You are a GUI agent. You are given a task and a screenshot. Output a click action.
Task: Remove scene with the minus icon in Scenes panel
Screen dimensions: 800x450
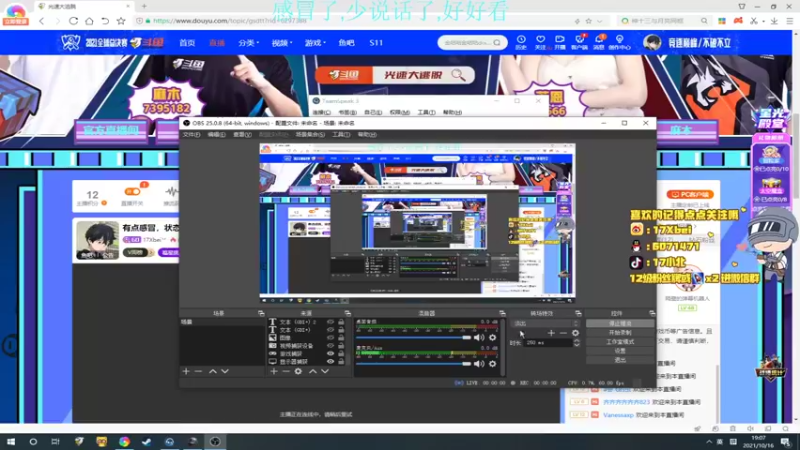(x=198, y=371)
